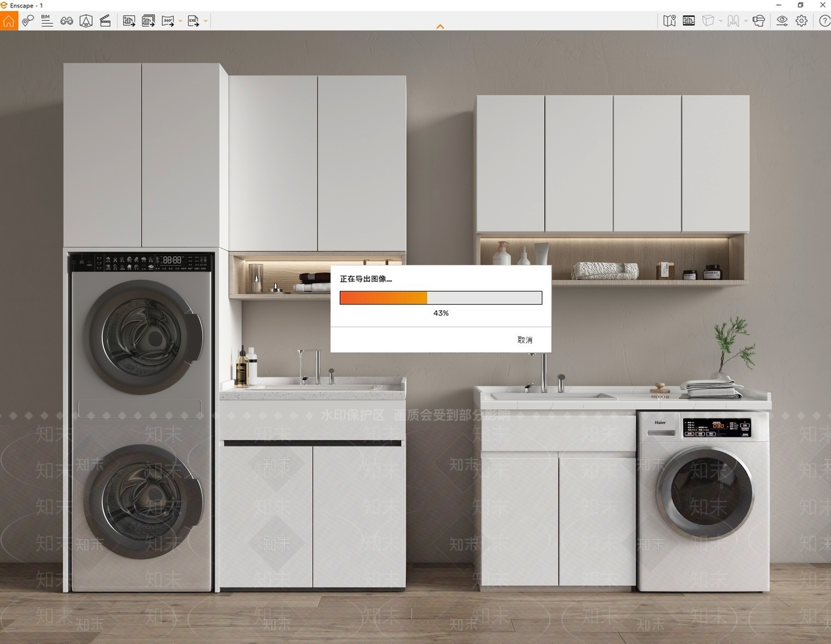This screenshot has width=831, height=644.
Task: Close the Enscape window
Action: tap(823, 5)
